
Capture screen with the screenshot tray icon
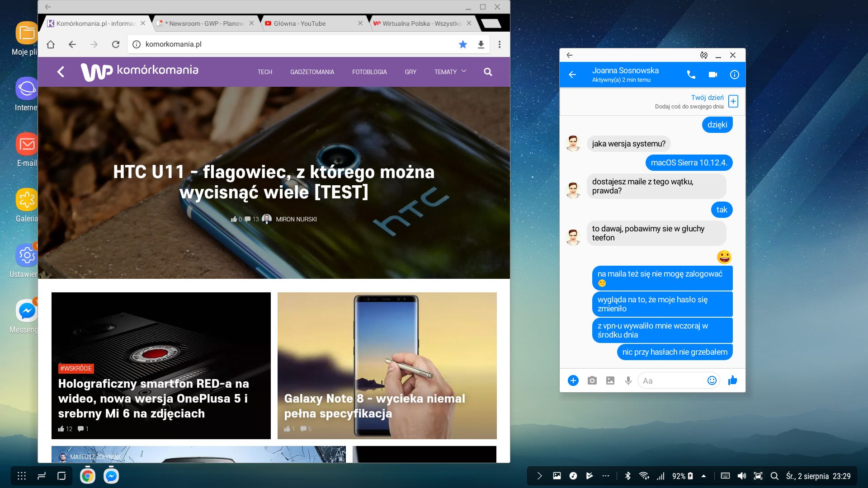(758, 476)
